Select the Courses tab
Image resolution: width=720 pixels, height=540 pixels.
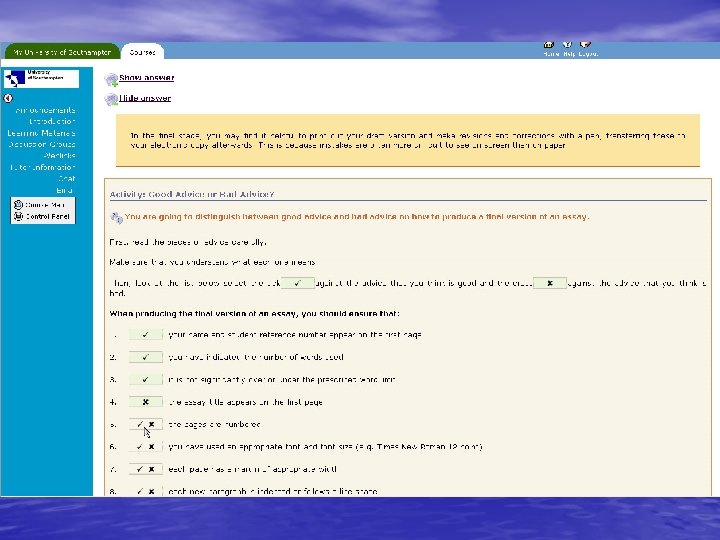point(142,52)
